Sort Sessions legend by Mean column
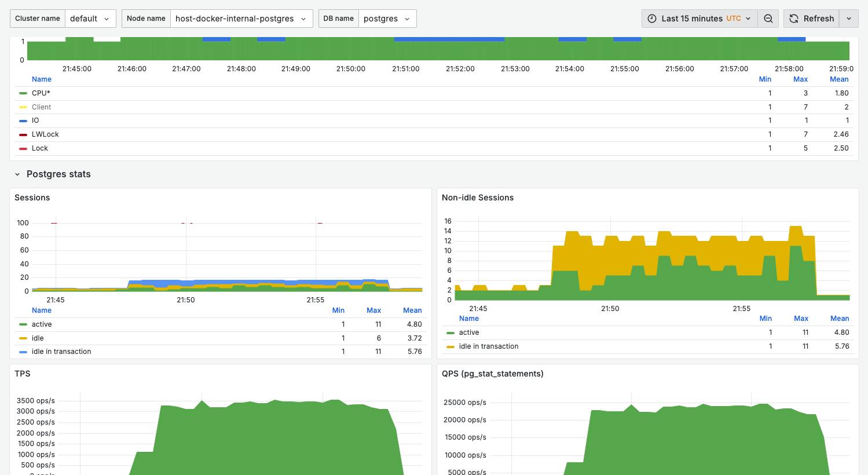 [x=412, y=310]
